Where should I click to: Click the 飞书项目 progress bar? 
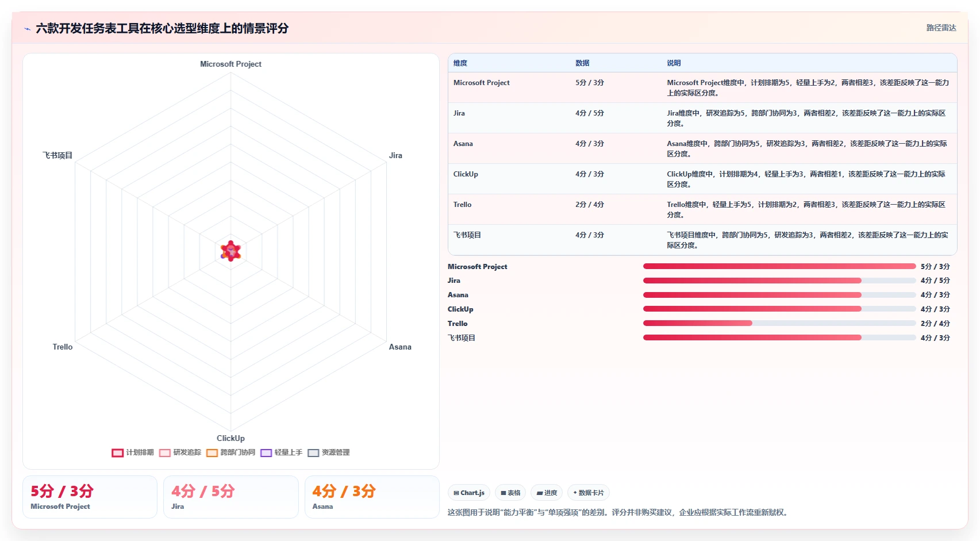pos(779,338)
